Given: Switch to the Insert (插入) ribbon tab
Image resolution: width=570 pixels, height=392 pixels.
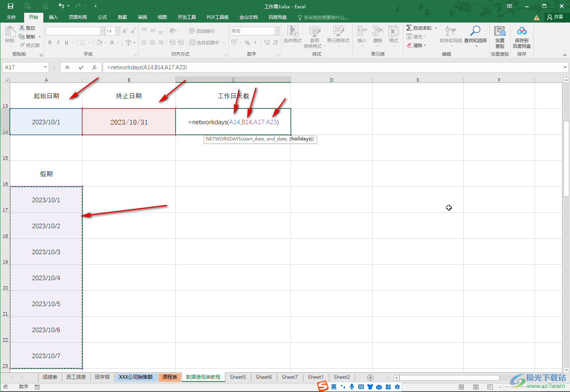Looking at the screenshot, I should [x=53, y=17].
